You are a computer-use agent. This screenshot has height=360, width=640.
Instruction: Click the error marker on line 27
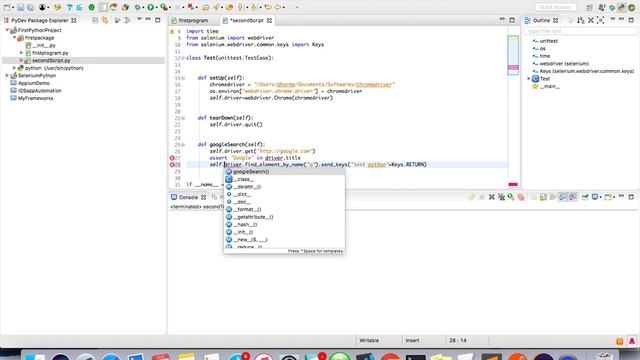[x=172, y=158]
